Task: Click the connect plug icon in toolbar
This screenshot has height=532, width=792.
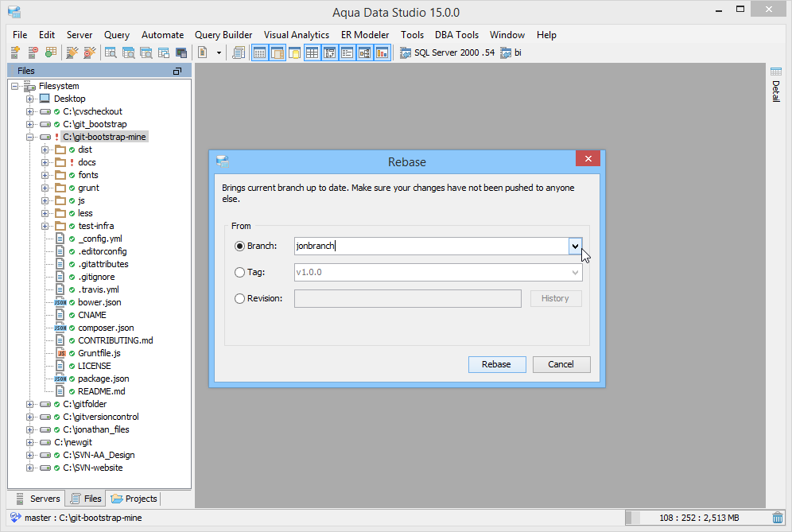Action: point(72,52)
